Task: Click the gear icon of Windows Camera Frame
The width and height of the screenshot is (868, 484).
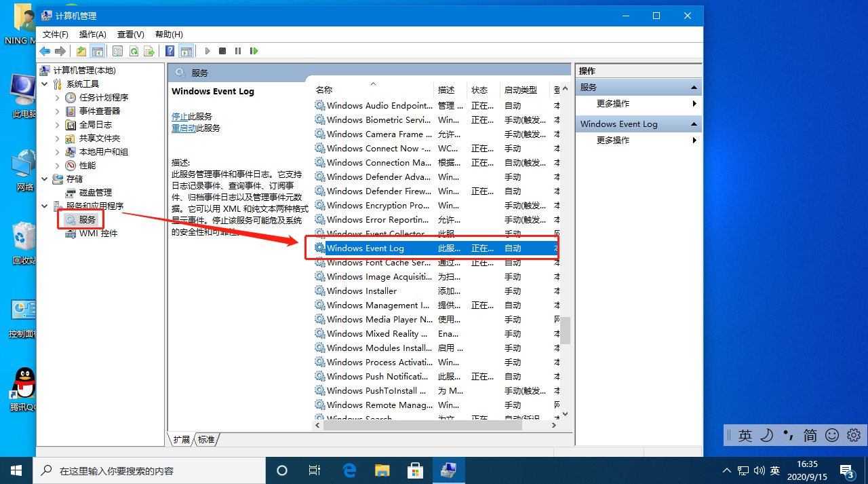Action: click(x=320, y=134)
